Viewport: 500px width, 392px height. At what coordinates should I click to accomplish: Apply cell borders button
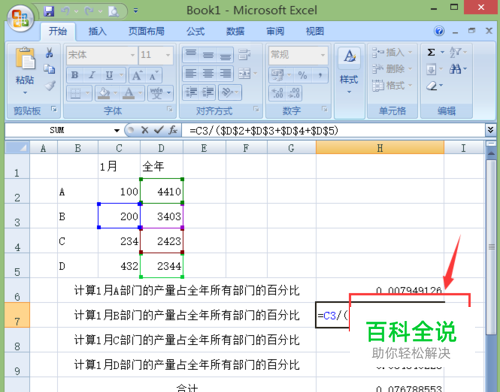click(x=76, y=93)
